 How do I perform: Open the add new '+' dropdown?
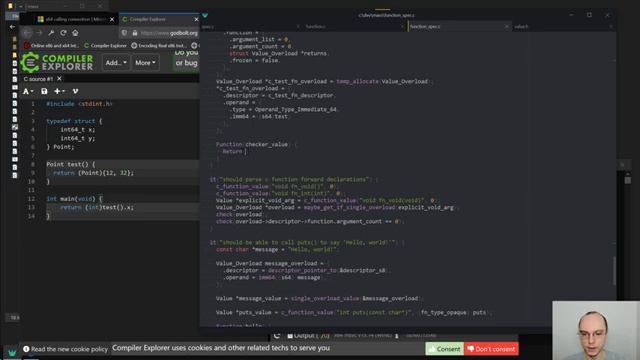pyautogui.click(x=59, y=91)
